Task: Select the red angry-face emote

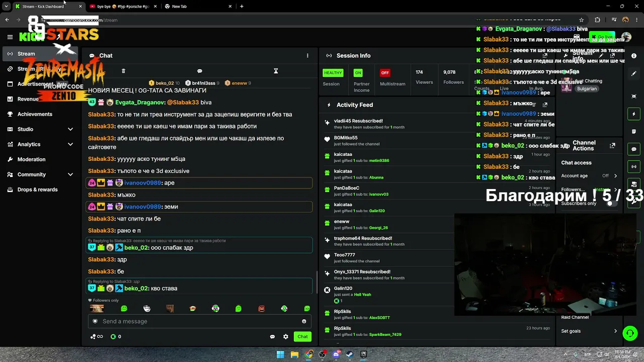Action: click(261, 309)
